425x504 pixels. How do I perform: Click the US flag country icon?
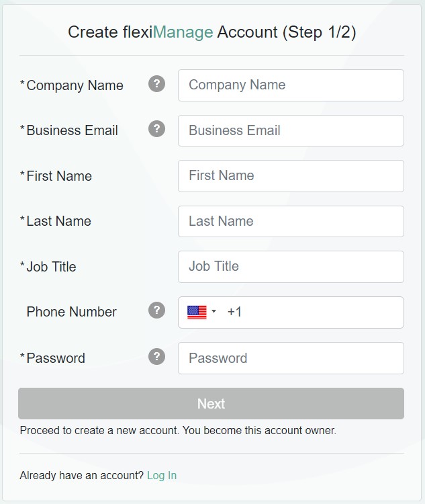197,312
